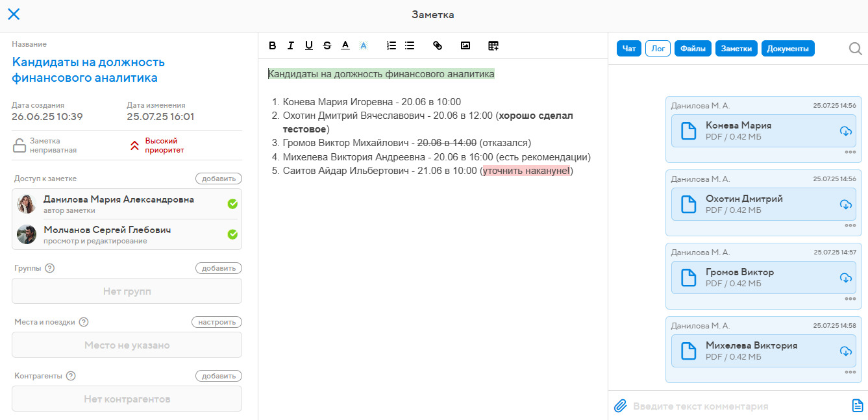Apply underline formatting in the editor toolbar

tap(309, 45)
